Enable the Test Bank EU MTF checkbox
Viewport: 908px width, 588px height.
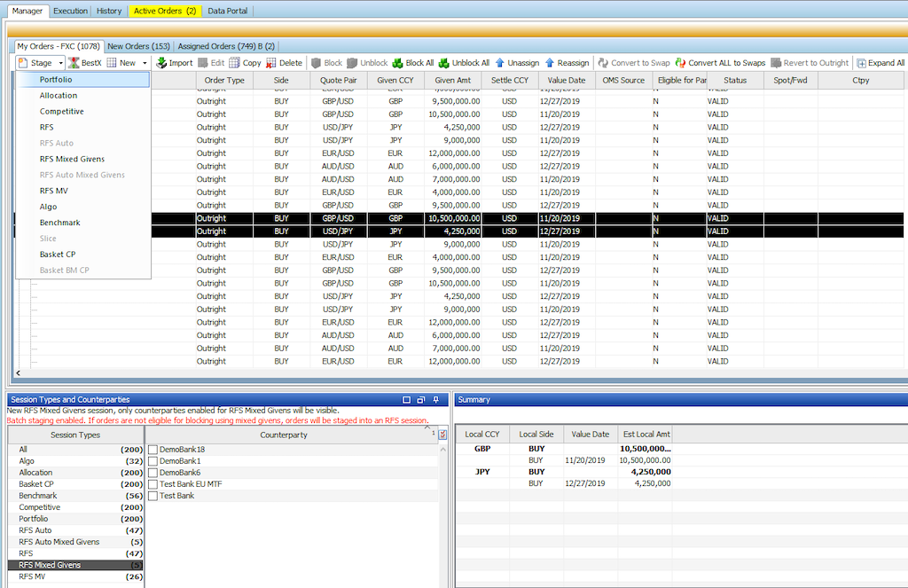pyautogui.click(x=153, y=484)
